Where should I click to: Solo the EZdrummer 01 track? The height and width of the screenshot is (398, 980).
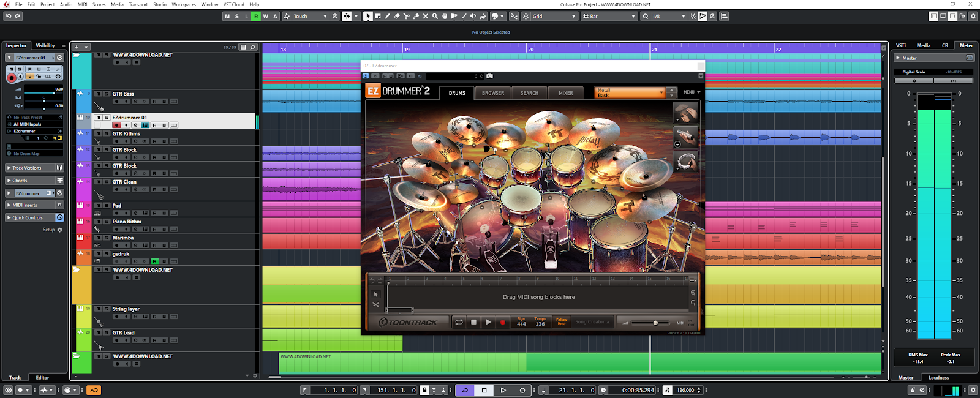[x=106, y=117]
